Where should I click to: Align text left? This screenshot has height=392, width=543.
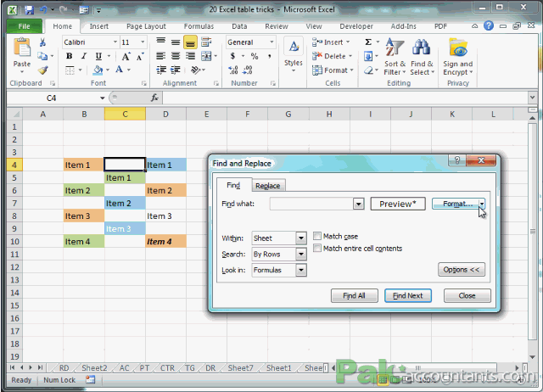click(160, 56)
